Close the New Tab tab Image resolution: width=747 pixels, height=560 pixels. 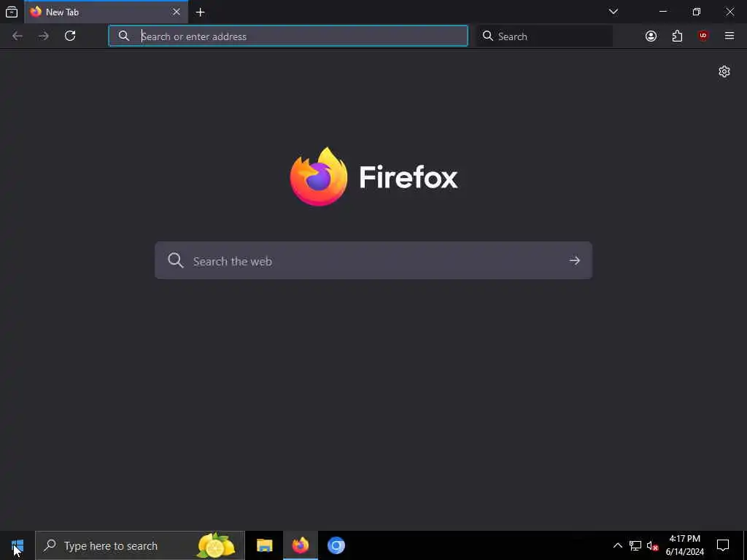pos(177,12)
